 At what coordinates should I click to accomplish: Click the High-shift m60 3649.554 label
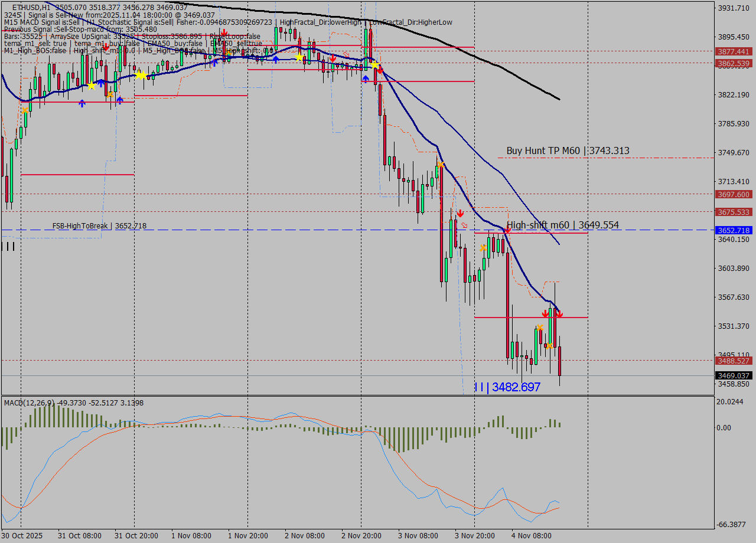pos(563,225)
